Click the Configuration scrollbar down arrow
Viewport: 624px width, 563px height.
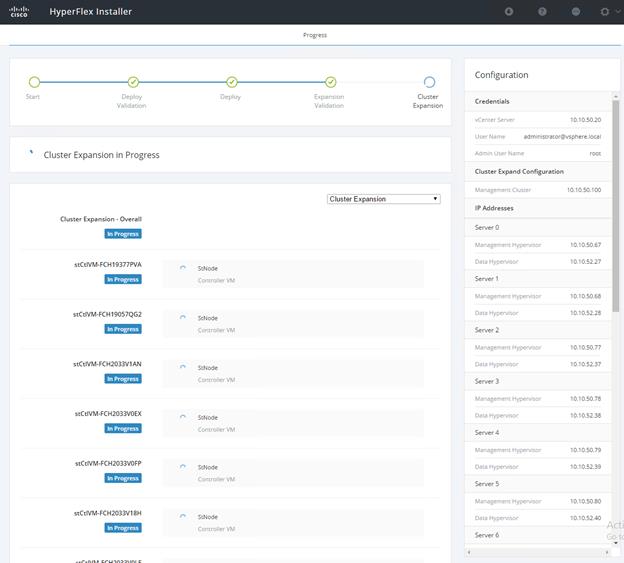[x=616, y=543]
